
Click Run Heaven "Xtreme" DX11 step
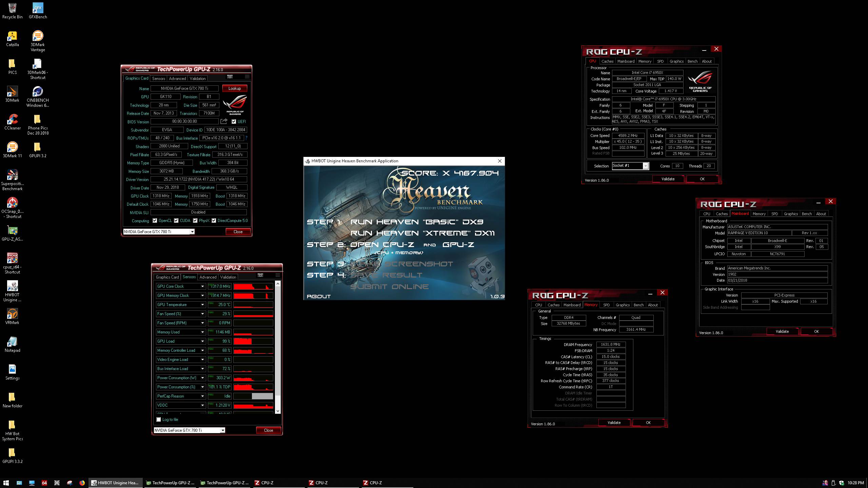(x=422, y=233)
